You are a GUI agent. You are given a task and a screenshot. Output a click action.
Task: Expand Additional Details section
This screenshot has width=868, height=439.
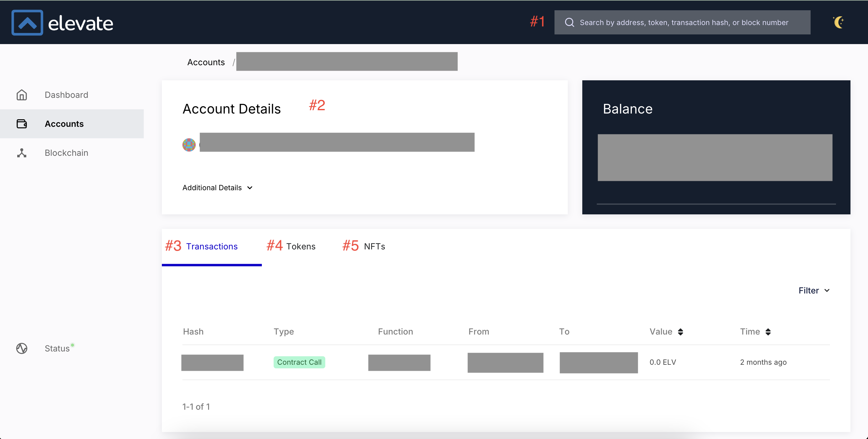click(x=218, y=188)
